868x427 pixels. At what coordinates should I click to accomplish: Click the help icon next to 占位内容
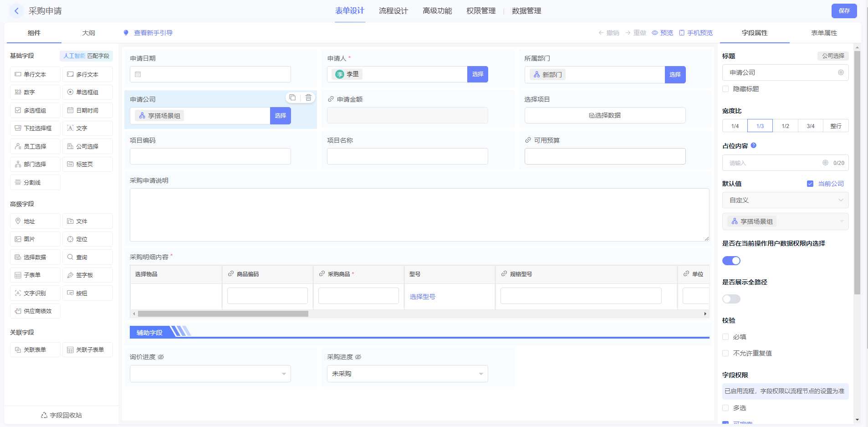(753, 145)
